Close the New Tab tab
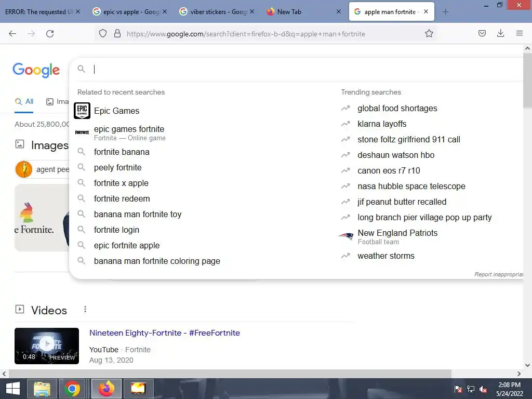The image size is (532, 399). coord(338,11)
